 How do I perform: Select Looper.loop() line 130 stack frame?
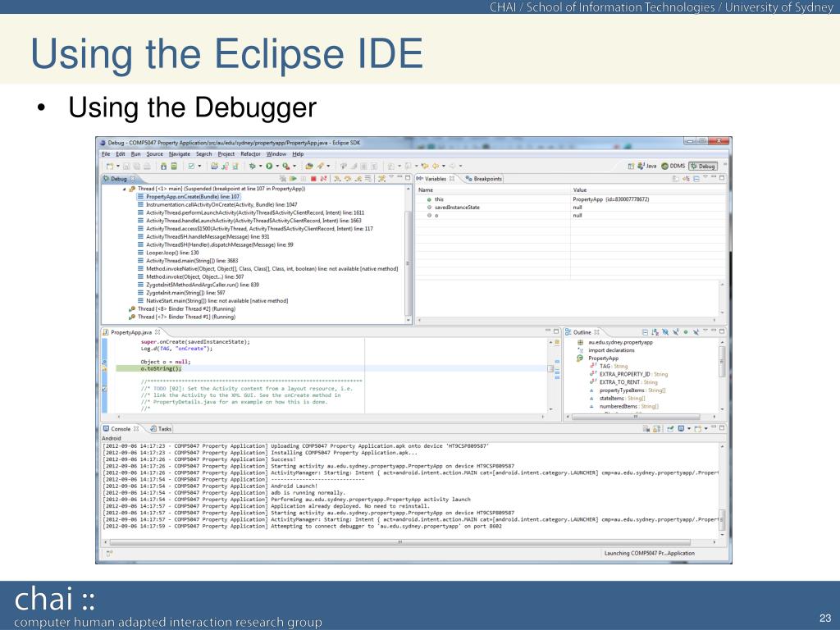pyautogui.click(x=168, y=253)
